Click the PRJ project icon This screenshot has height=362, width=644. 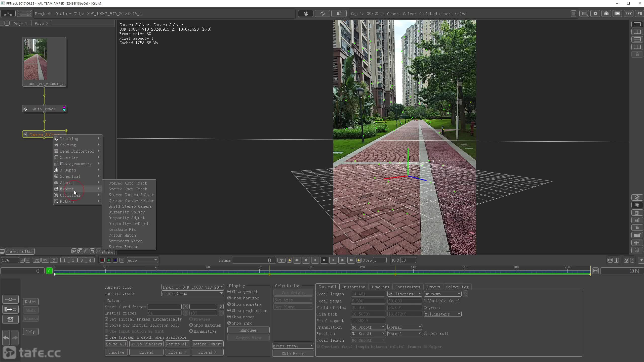click(x=10, y=319)
